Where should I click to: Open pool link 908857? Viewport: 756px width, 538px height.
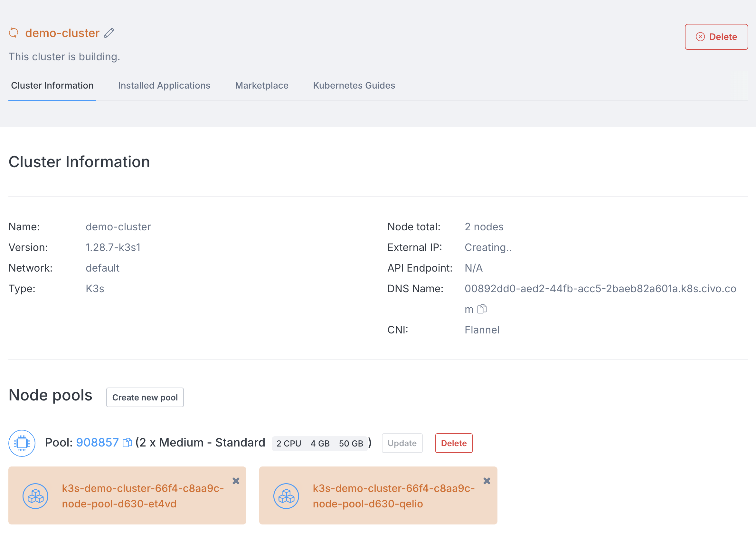(97, 443)
